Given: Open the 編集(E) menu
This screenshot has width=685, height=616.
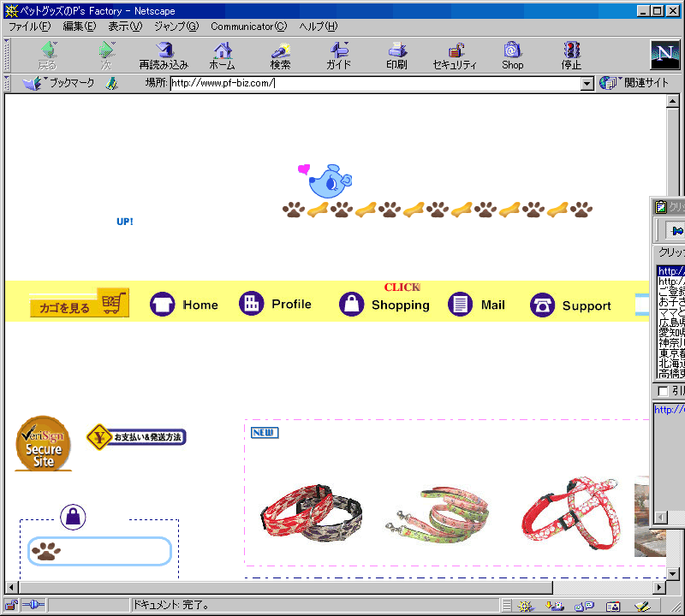Looking at the screenshot, I should pyautogui.click(x=80, y=27).
